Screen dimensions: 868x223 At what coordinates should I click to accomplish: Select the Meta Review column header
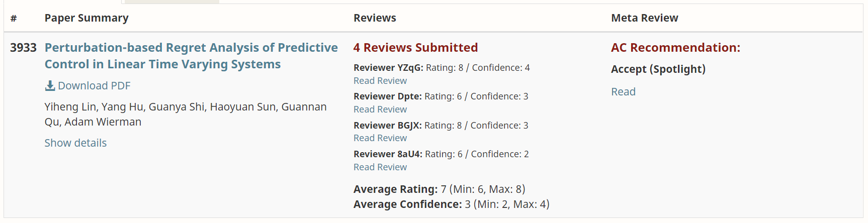644,18
